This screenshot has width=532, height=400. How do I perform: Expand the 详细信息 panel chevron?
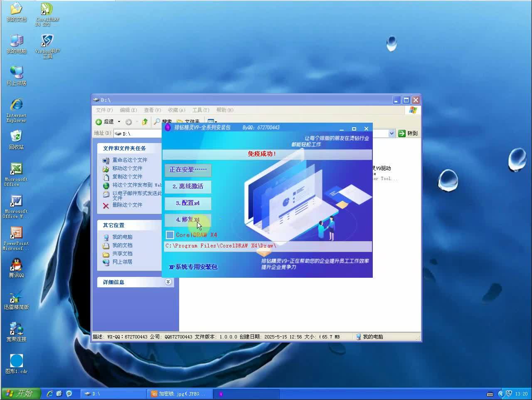point(168,282)
